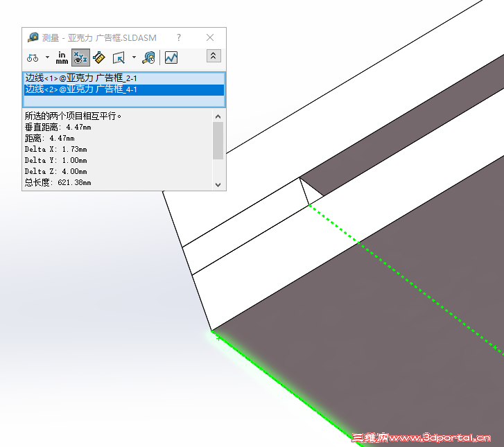
Task: Select 边线<2>@亚克力 广告框_4-1 entry
Action: tap(124, 89)
